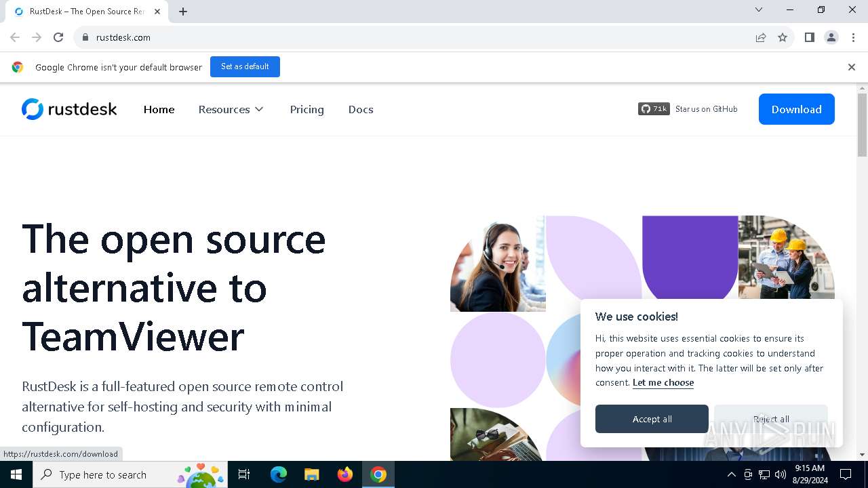Open the notification center icon
The image size is (868, 488).
pos(846,474)
